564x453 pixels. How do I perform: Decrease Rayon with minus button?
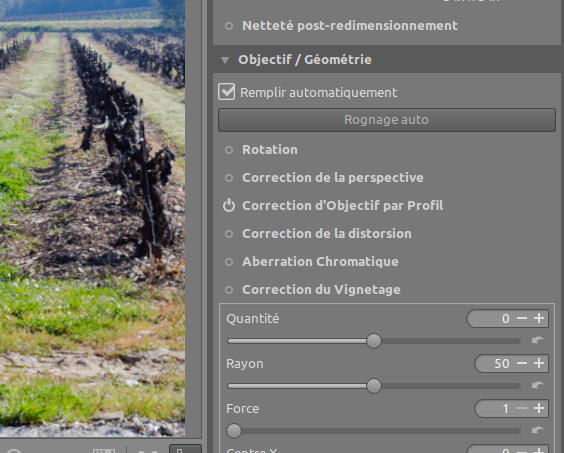[x=522, y=363]
